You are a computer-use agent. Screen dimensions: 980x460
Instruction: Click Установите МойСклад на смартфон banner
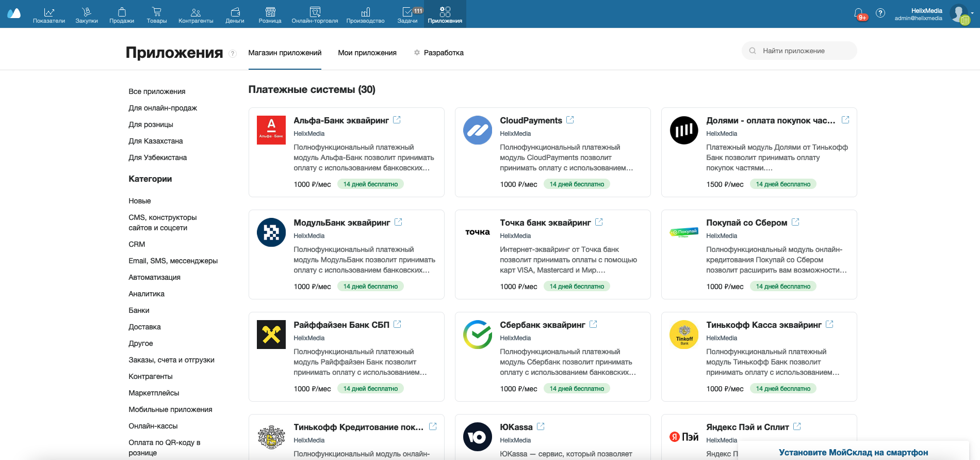(853, 452)
